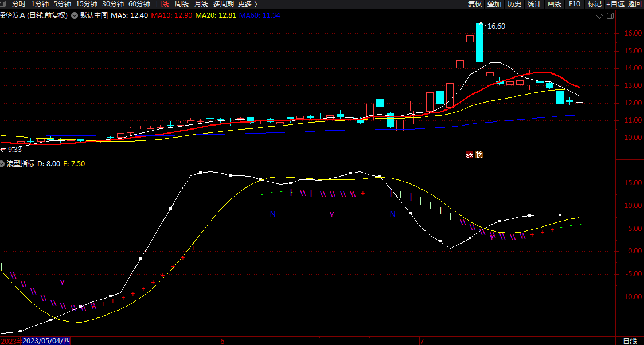Toggle the side panel icon
The height and width of the screenshot is (345, 644).
(610, 15)
